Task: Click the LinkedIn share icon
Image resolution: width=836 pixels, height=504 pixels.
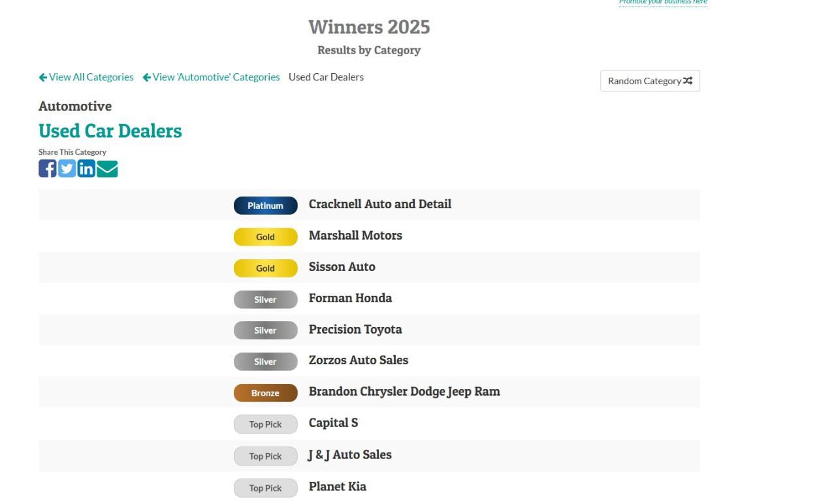Action: tap(86, 168)
